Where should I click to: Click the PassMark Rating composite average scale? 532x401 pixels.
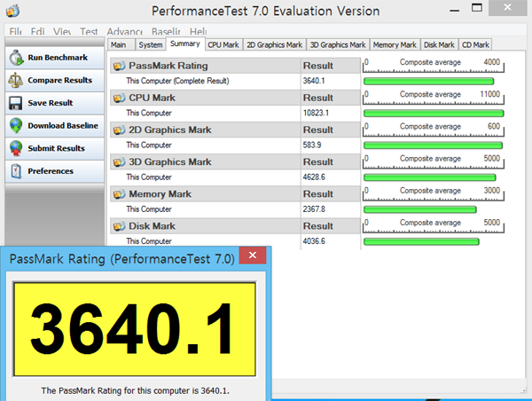[x=434, y=65]
